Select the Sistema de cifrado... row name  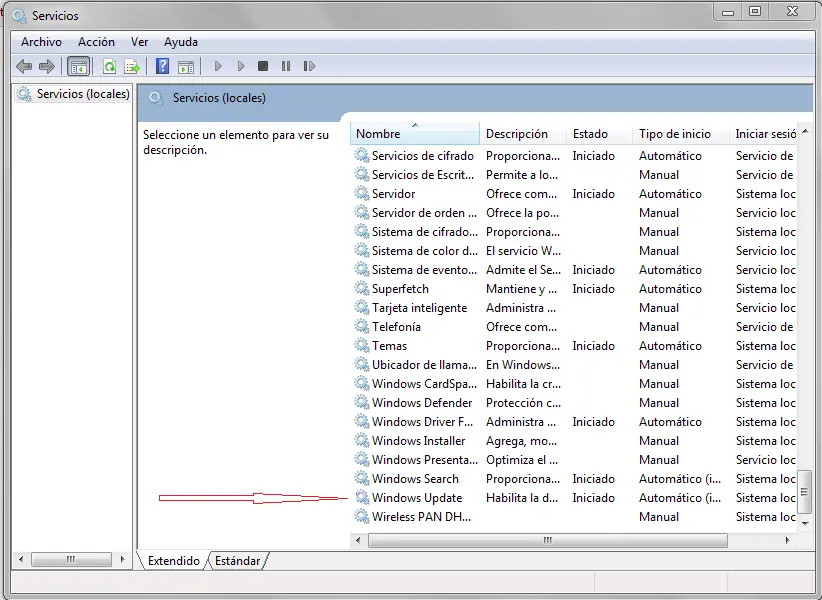tap(425, 232)
